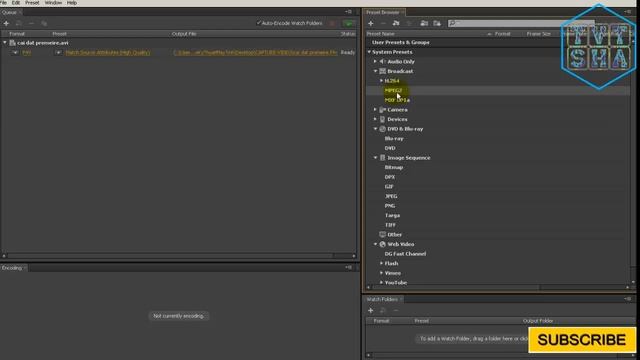Import presets icon in Preset Browser
Viewport: 640px width, 360px height.
tap(424, 23)
